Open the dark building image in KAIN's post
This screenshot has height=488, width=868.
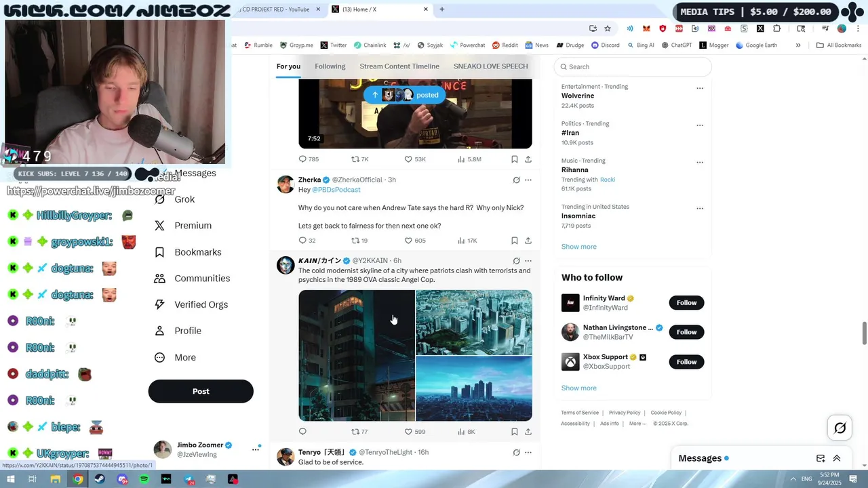pyautogui.click(x=357, y=356)
